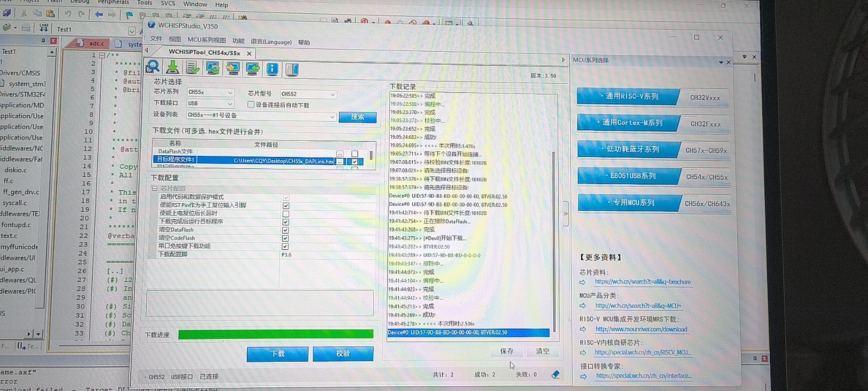
Task: Click the monitor with green arrow icon
Action: pos(252,68)
